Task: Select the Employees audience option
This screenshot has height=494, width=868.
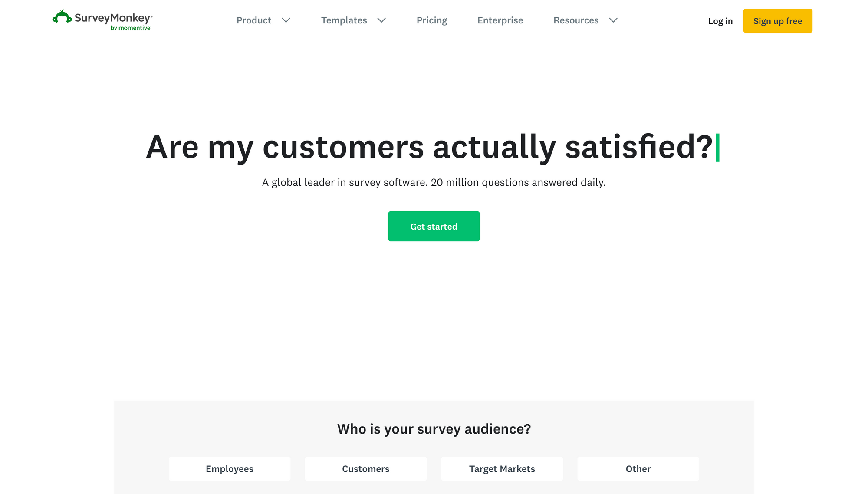Action: 230,468
